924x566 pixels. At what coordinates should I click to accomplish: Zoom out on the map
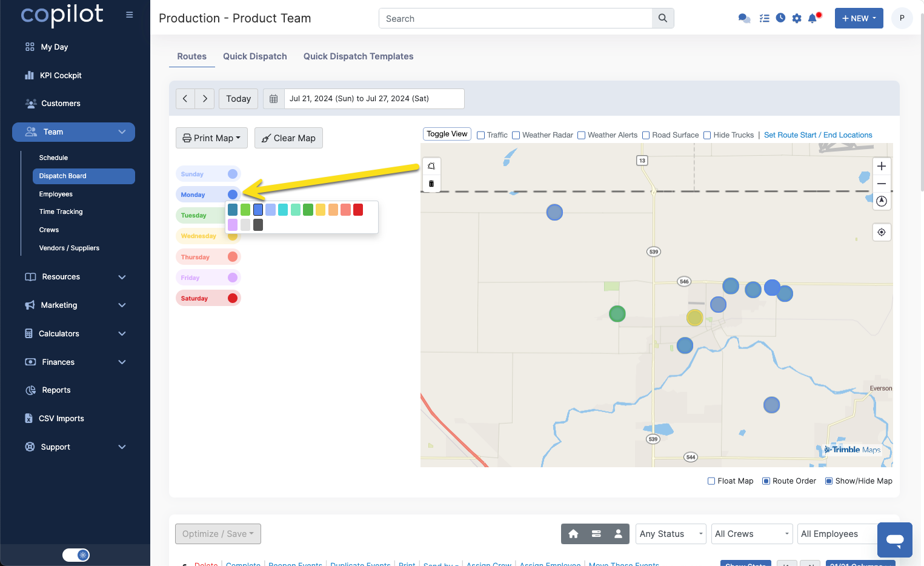pyautogui.click(x=882, y=184)
